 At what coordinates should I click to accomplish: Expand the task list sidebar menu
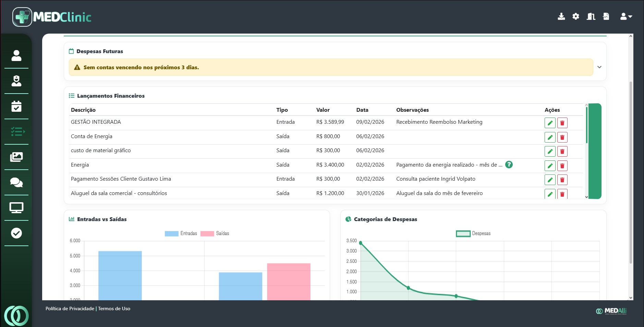point(16,132)
